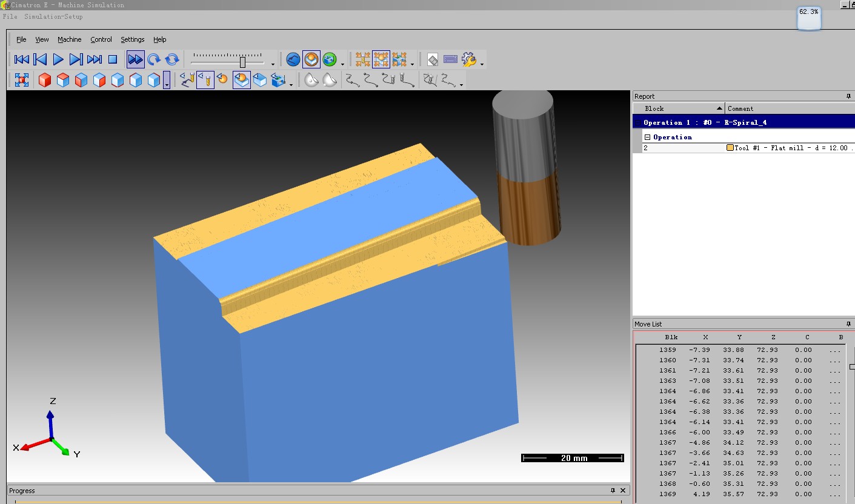Skip to end of the simulation
This screenshot has width=855, height=504.
click(95, 59)
